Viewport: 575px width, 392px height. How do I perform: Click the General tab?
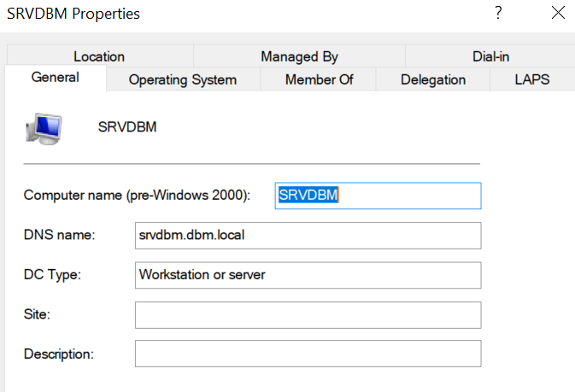pos(56,78)
